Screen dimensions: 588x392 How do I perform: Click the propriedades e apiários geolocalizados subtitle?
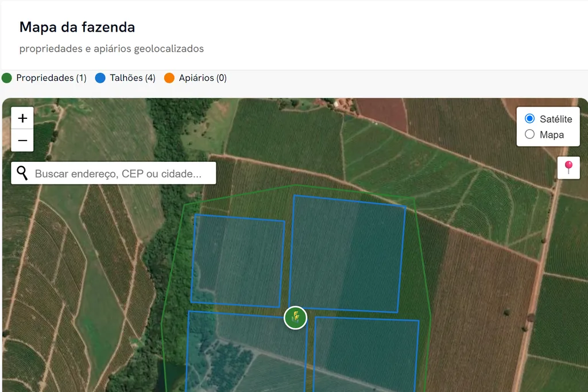111,49
